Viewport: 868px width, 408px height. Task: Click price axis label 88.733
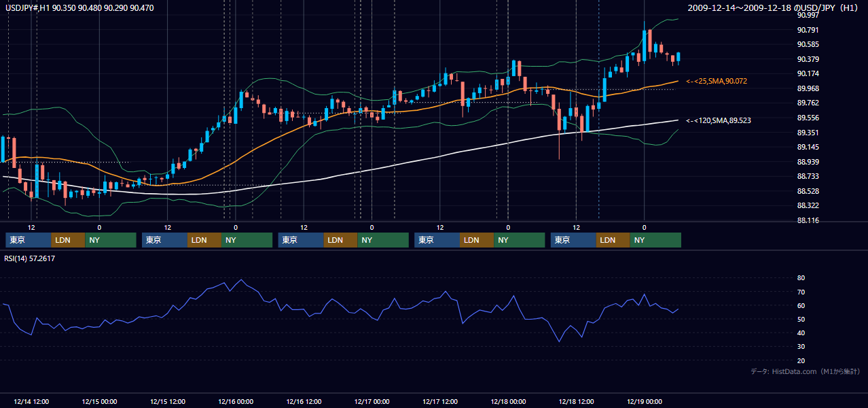(x=808, y=176)
